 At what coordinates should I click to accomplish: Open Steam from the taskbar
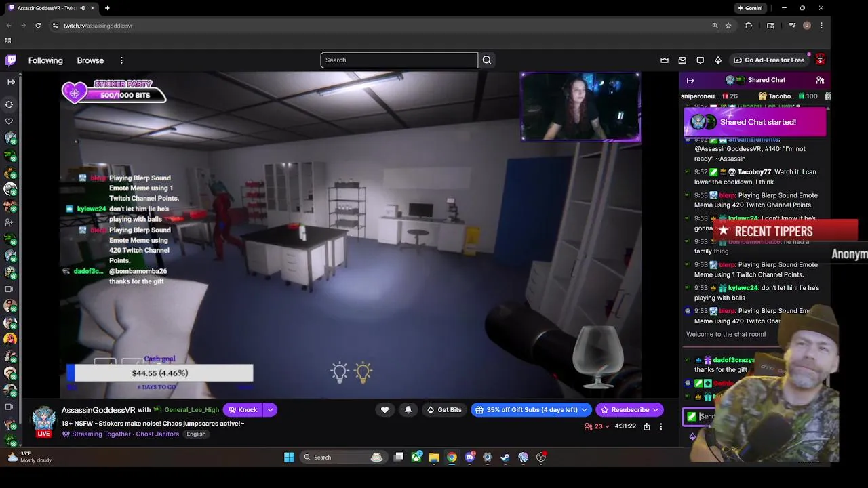coord(505,457)
